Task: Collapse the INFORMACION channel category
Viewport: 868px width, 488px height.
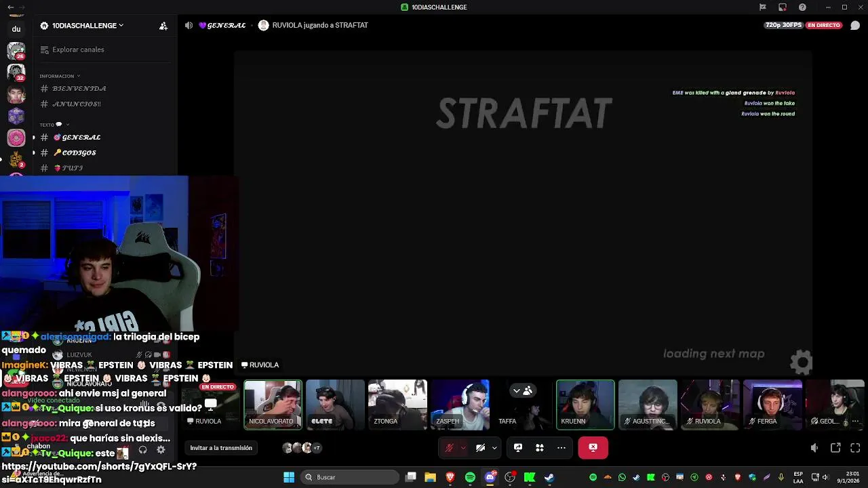Action: (x=60, y=76)
